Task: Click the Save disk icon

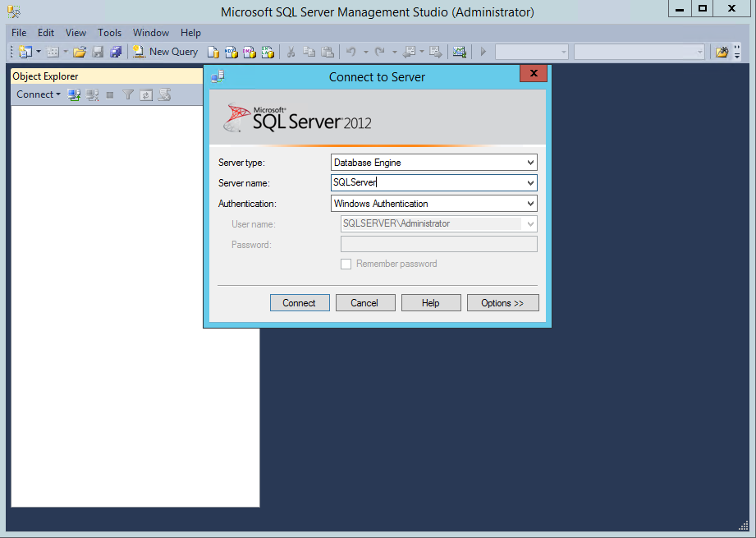Action: click(98, 52)
